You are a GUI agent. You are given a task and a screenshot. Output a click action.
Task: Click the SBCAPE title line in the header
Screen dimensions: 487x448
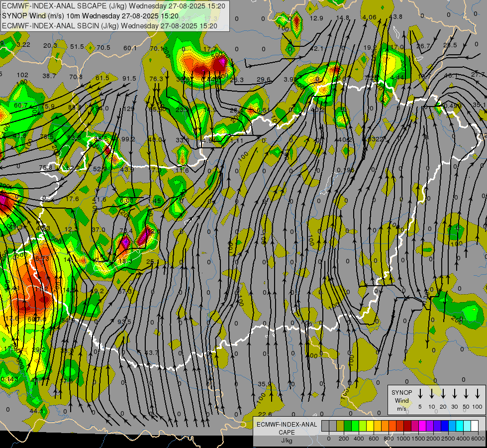114,6
